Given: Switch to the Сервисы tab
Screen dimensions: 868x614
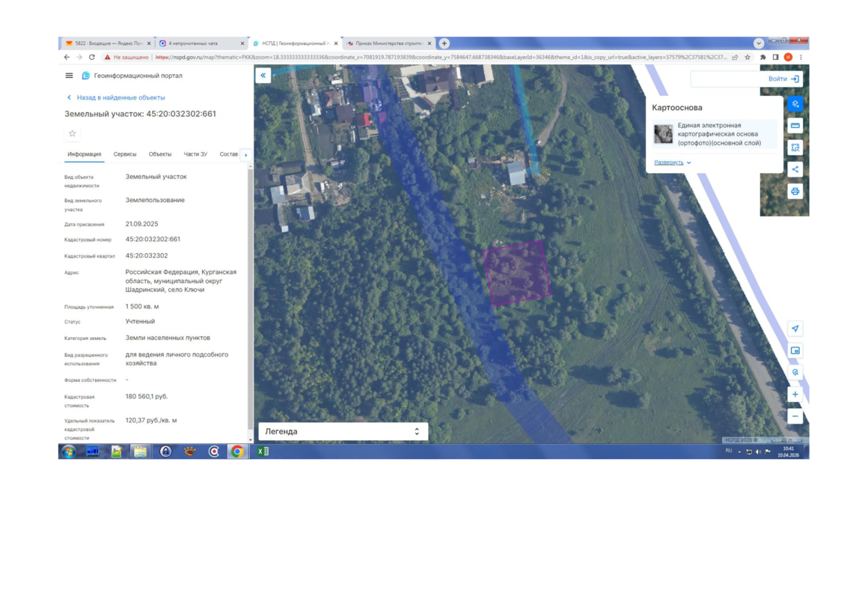Looking at the screenshot, I should tap(125, 154).
